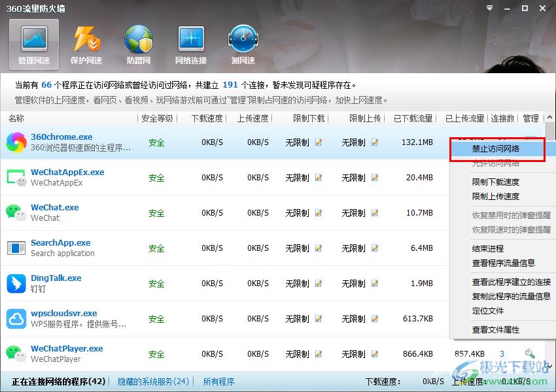This screenshot has height=392, width=556.
Task: Click the WeChatPlayer.exe name link
Action: click(x=67, y=348)
